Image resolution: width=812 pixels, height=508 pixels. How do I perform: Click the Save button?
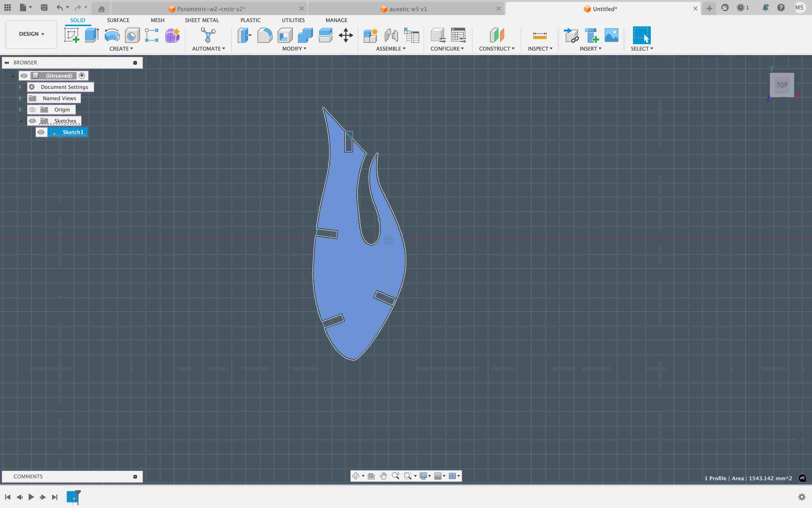coord(44,7)
